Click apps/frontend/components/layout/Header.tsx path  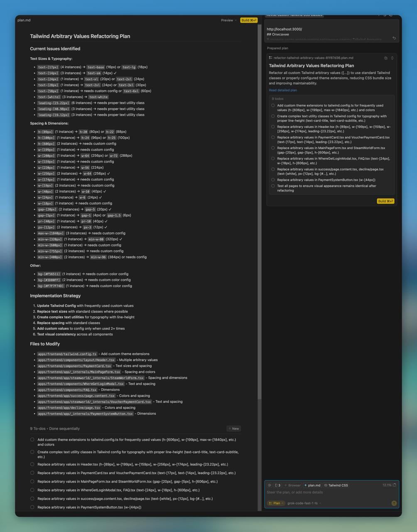pyautogui.click(x=76, y=360)
